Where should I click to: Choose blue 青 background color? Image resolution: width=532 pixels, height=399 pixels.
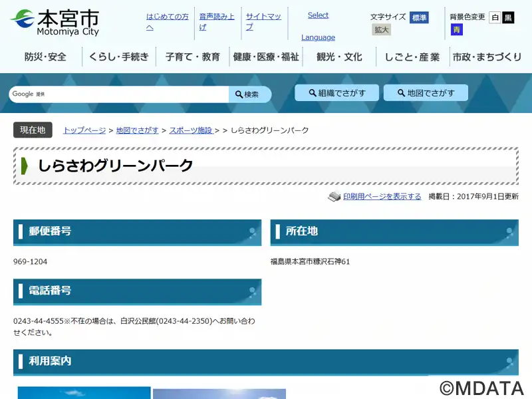tap(457, 30)
